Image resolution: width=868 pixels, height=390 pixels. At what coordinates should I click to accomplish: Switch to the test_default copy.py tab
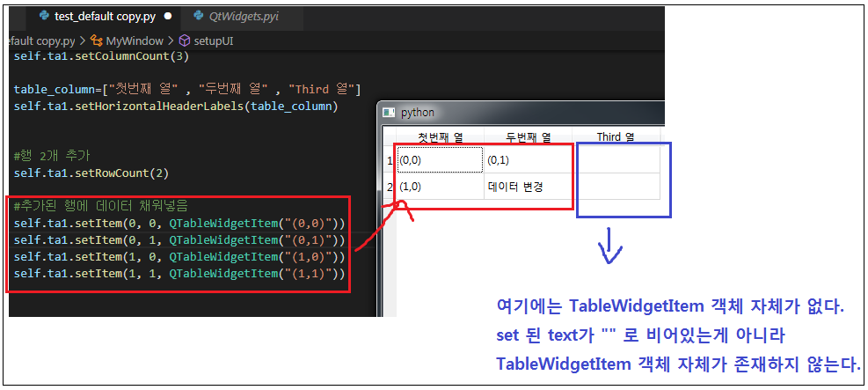pyautogui.click(x=106, y=17)
